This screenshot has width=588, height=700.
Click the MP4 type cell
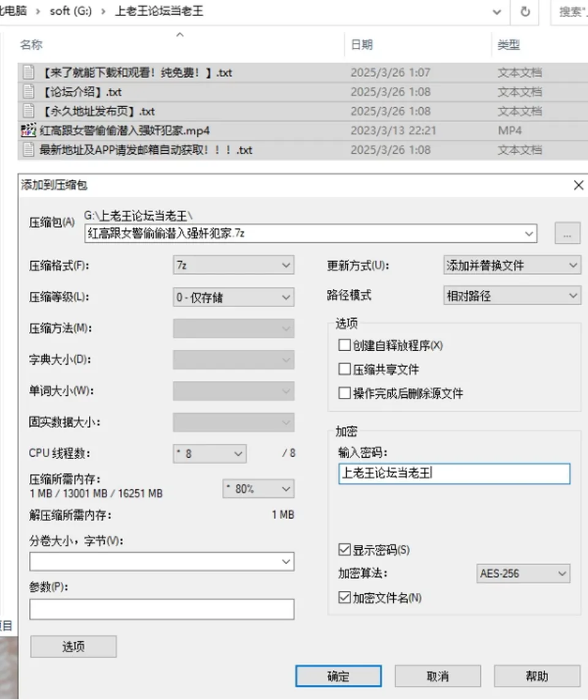click(510, 131)
